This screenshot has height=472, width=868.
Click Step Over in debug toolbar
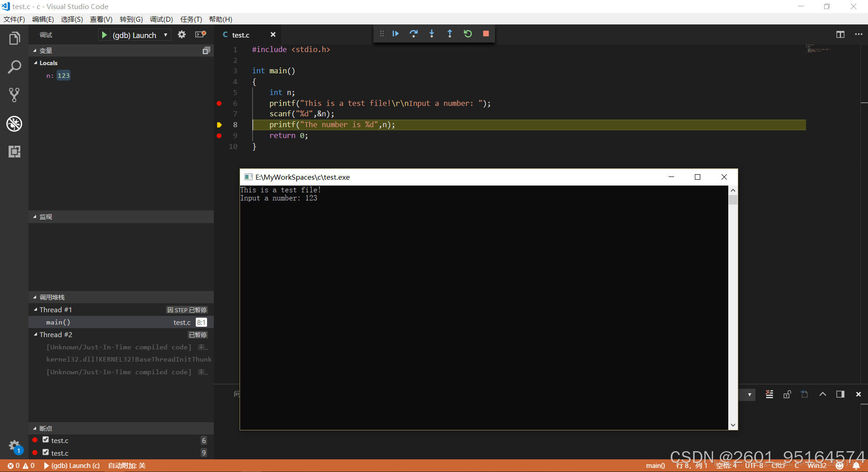coord(414,33)
